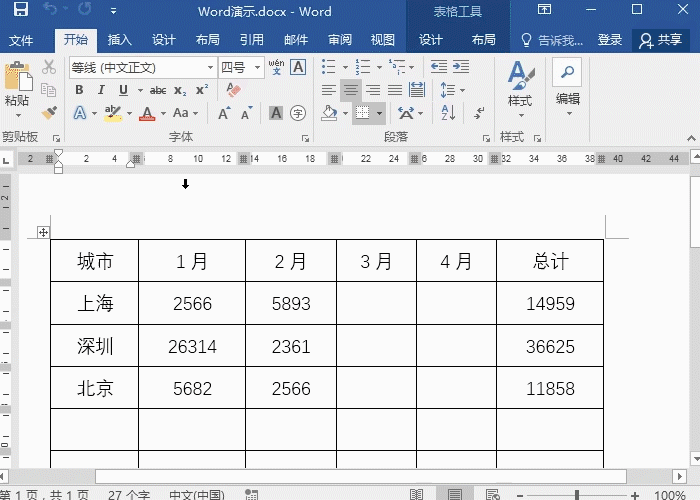Image resolution: width=700 pixels, height=500 pixels.
Task: Click the table cell containing 14959
Action: click(x=550, y=304)
